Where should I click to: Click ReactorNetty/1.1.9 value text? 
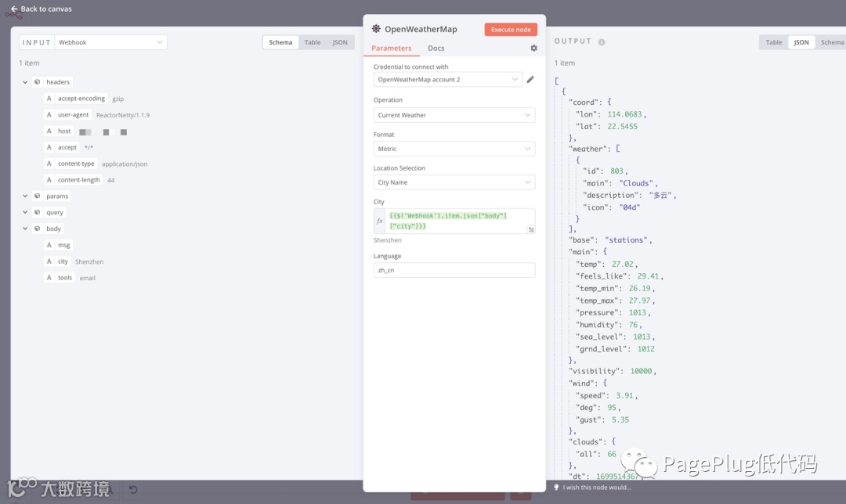(122, 115)
